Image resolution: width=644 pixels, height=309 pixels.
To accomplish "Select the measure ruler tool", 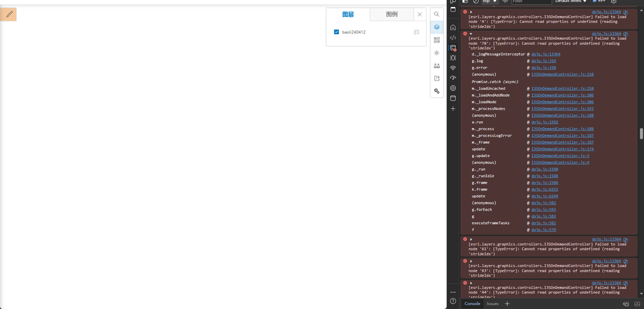I will point(436,66).
